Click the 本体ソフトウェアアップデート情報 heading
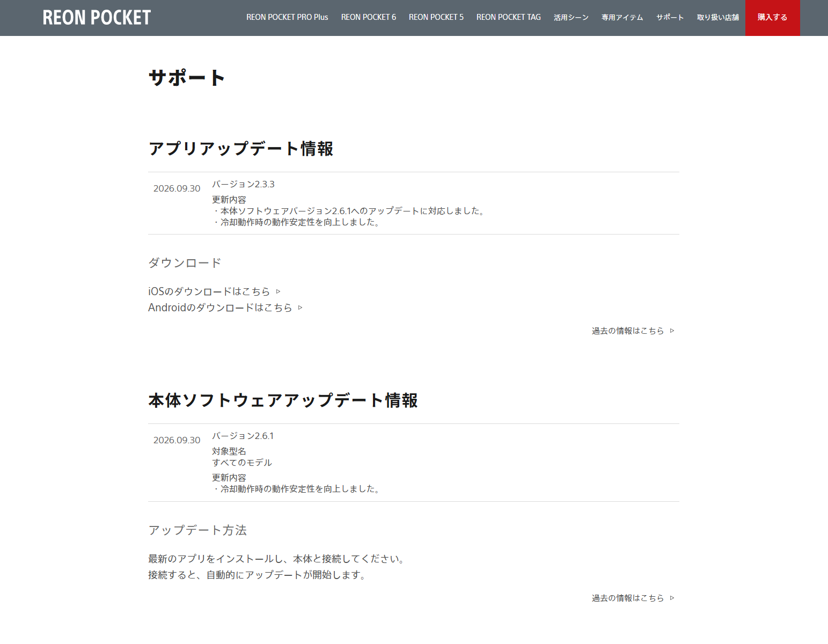Viewport: 828px width, 644px height. [283, 400]
